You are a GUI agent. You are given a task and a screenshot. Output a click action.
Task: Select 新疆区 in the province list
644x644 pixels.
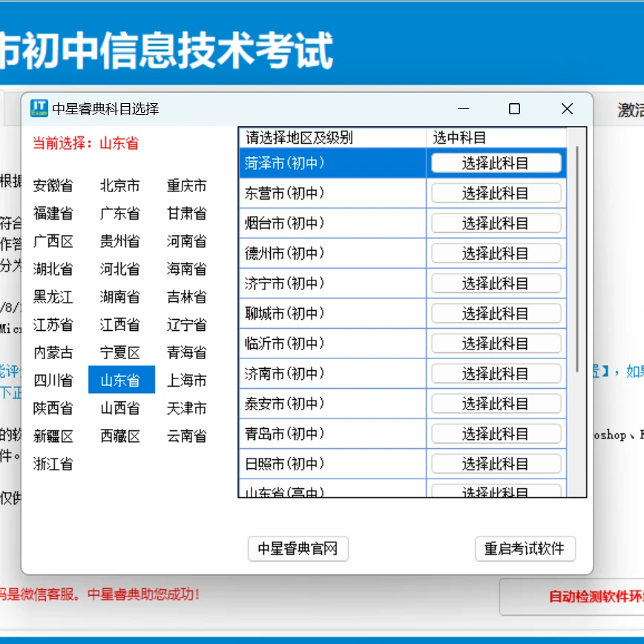tap(53, 436)
